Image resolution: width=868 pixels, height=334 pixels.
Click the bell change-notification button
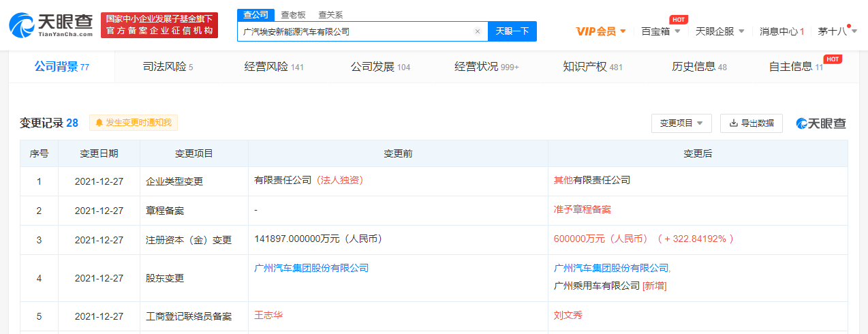click(134, 123)
